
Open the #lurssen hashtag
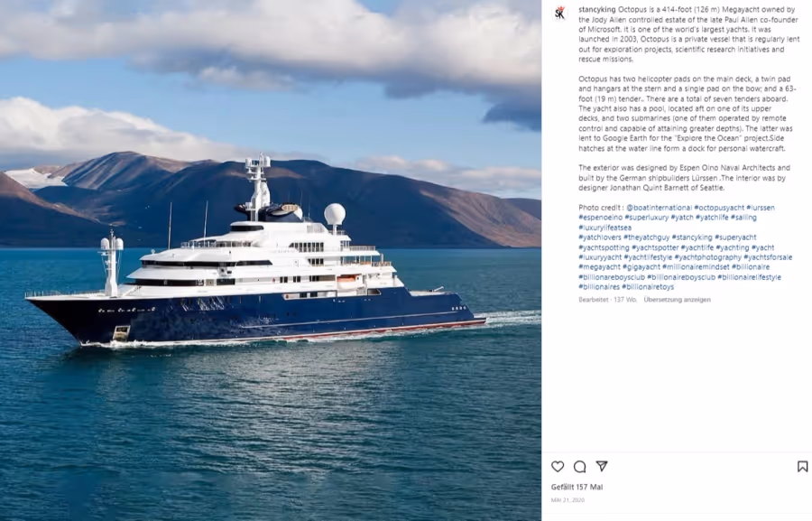tap(761, 208)
